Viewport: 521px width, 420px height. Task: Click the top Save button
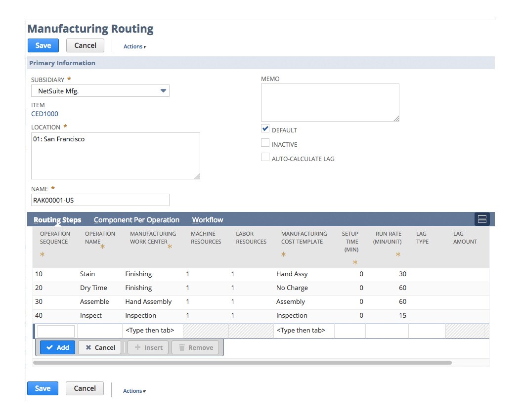43,45
